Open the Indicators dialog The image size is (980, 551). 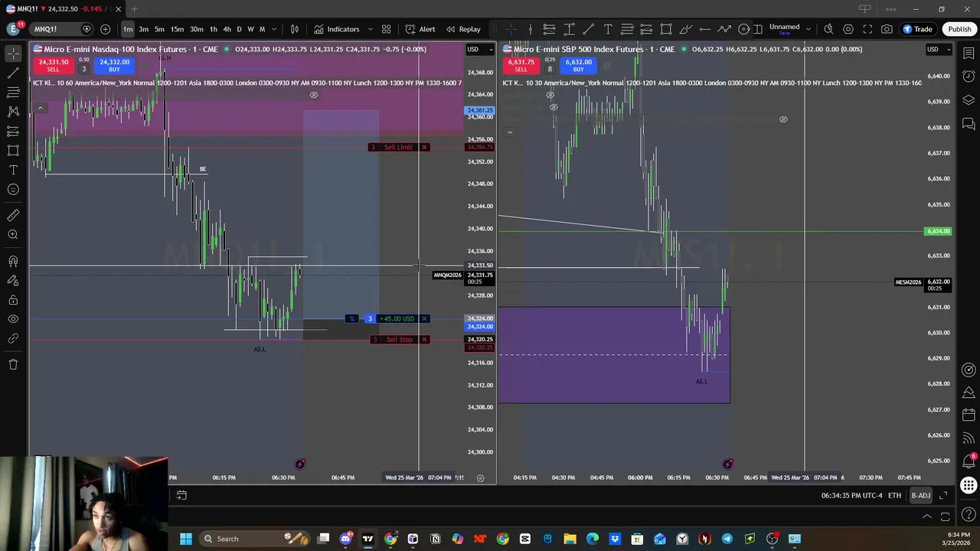pyautogui.click(x=337, y=29)
